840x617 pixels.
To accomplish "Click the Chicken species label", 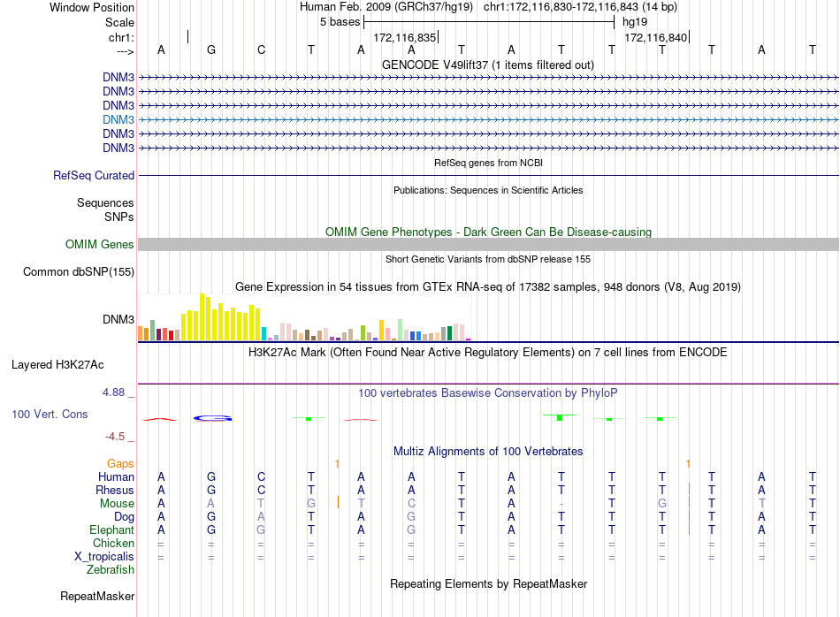I will [113, 543].
